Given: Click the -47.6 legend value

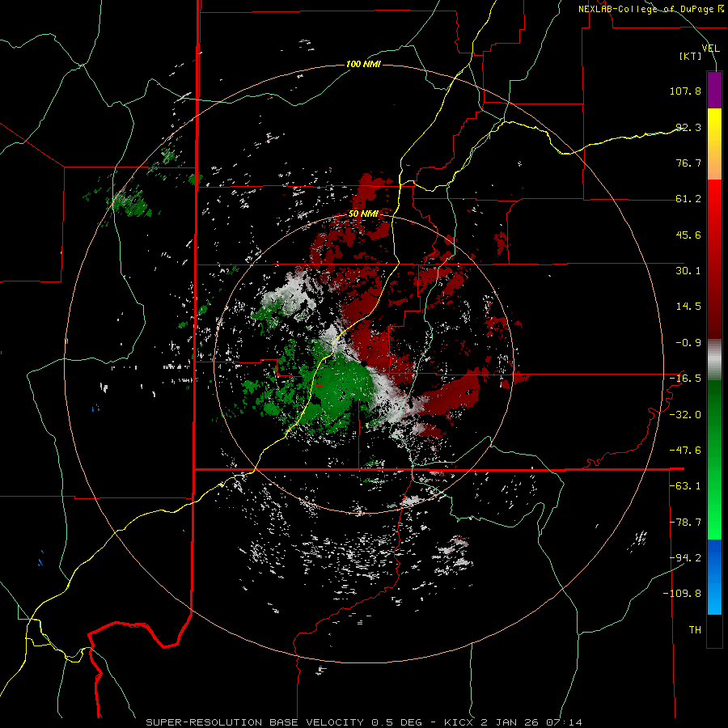Looking at the screenshot, I should click(x=685, y=451).
